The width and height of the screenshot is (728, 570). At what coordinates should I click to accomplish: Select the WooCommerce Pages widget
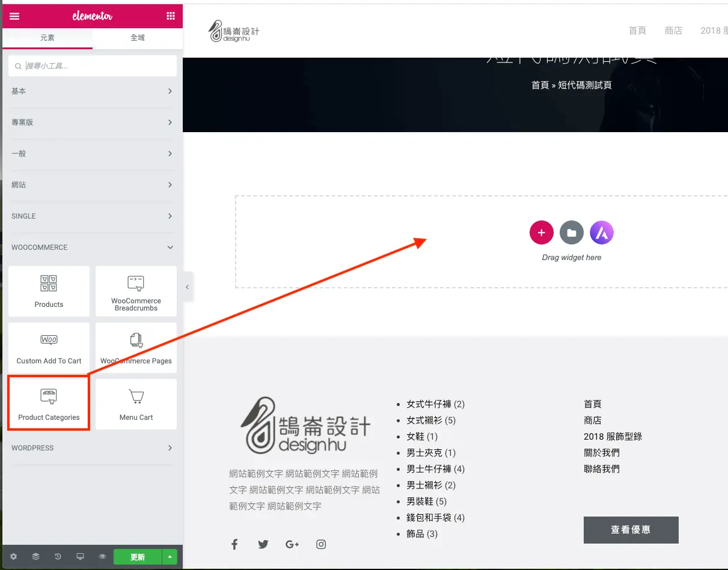tap(136, 348)
